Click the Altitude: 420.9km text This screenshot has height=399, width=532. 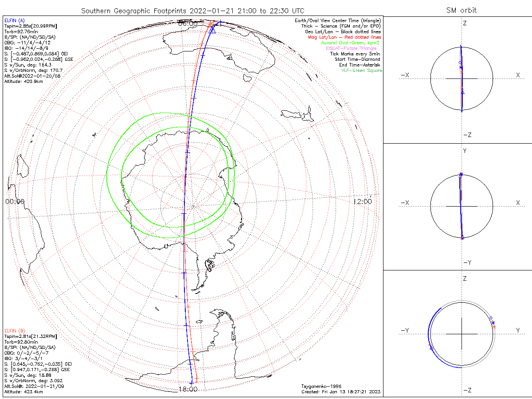(23, 82)
